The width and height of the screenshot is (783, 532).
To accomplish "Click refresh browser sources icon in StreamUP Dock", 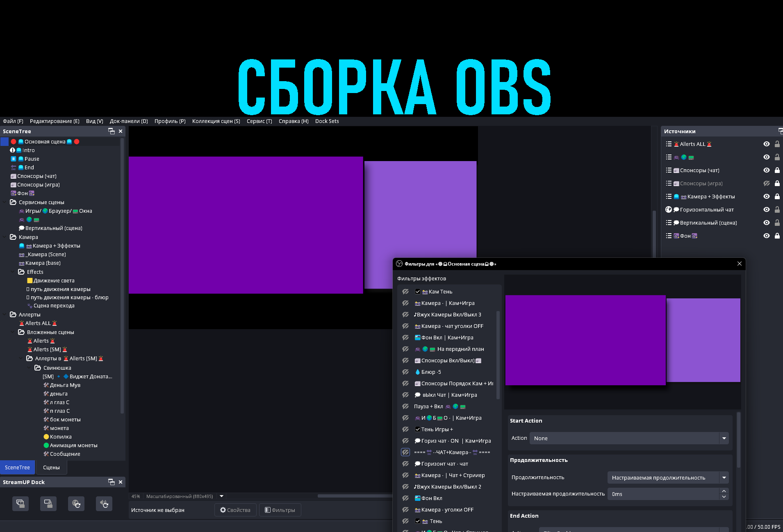I will (76, 504).
